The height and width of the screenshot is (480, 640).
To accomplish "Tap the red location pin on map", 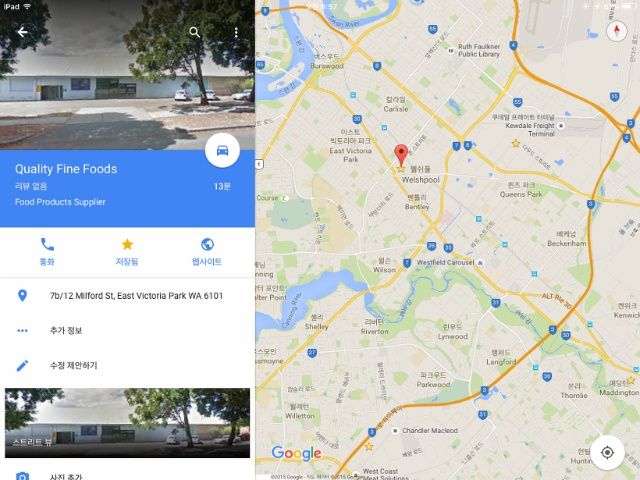I will click(401, 155).
